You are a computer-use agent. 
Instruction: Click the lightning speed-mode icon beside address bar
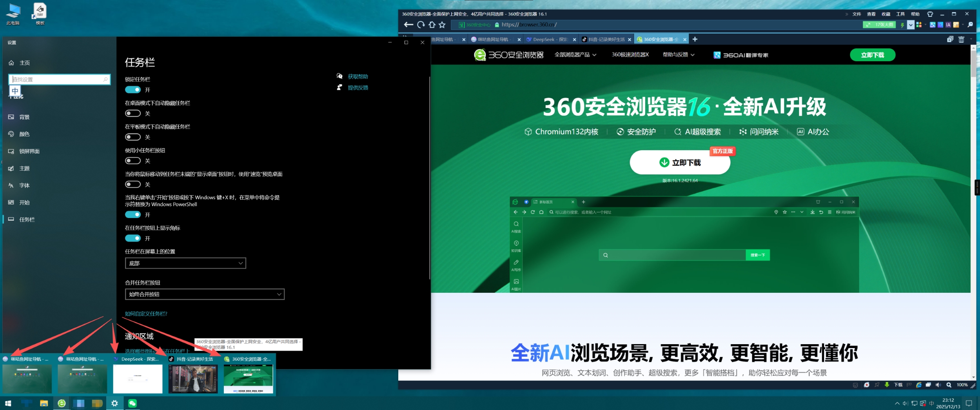[903, 25]
